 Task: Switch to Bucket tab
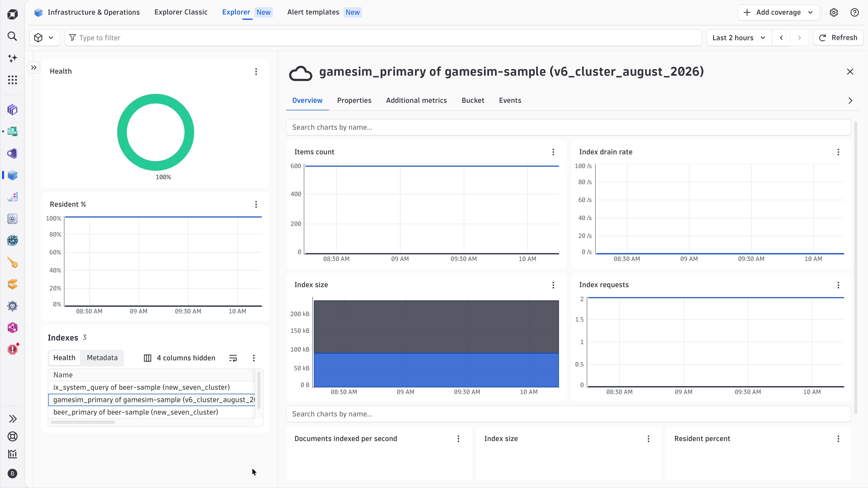[x=473, y=100]
